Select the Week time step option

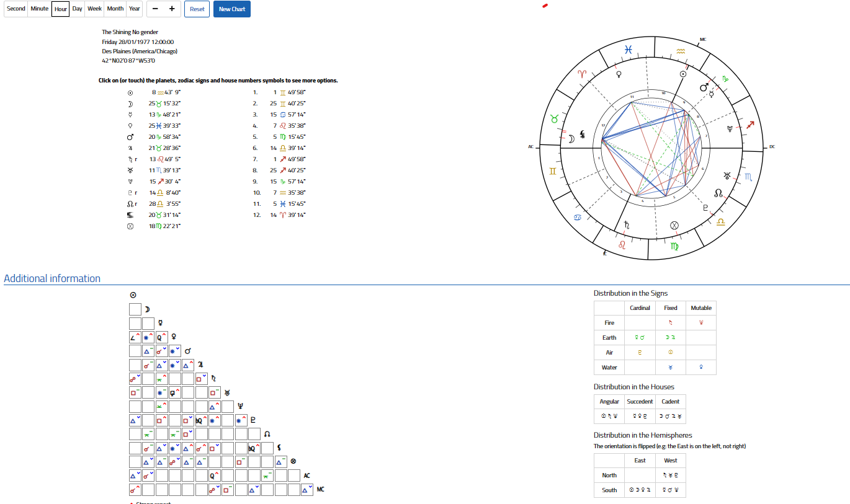click(x=94, y=9)
